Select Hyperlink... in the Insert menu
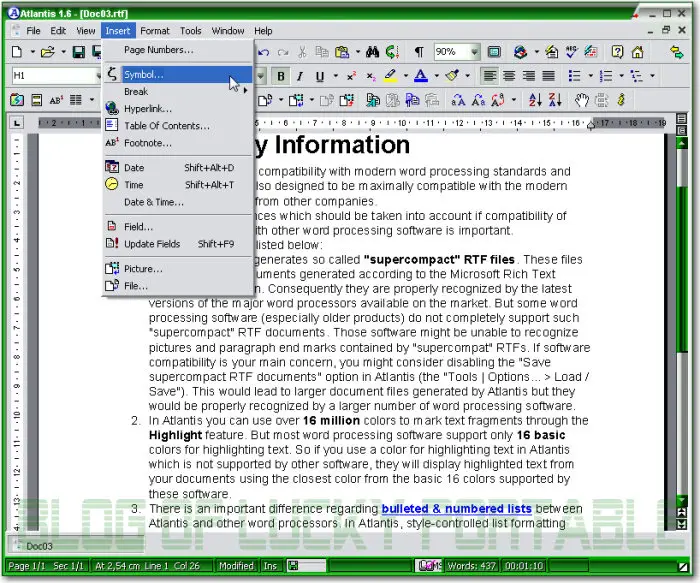The width and height of the screenshot is (700, 583). tap(178, 108)
